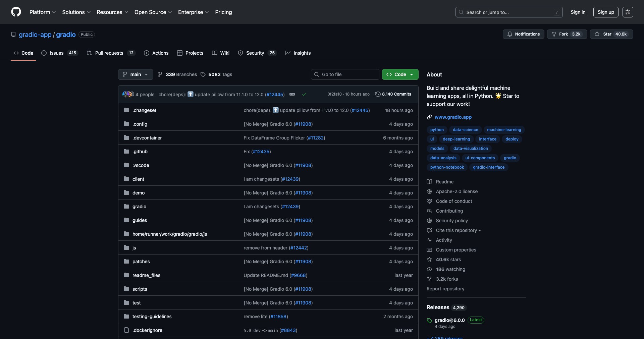The height and width of the screenshot is (339, 644).
Task: Open the readme_files folder
Action: pyautogui.click(x=146, y=275)
